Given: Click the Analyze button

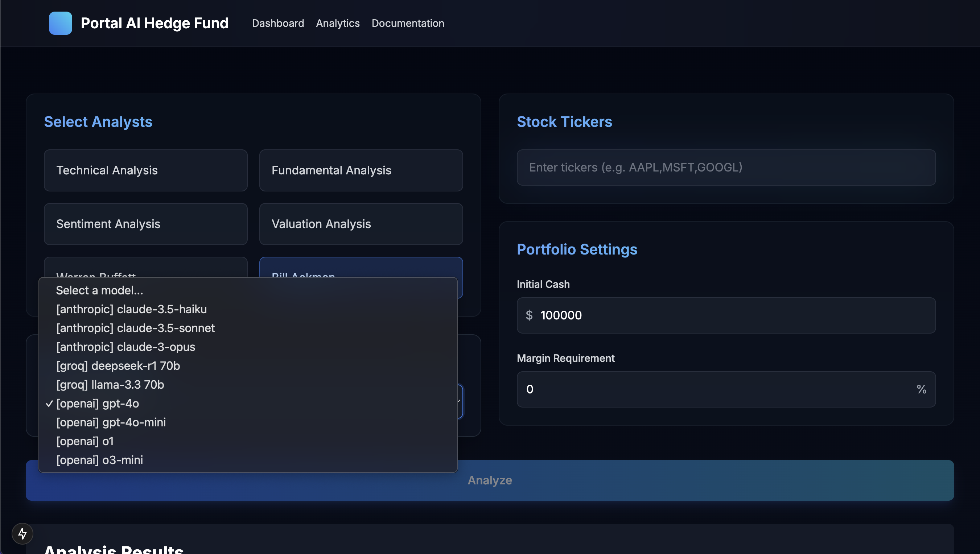Looking at the screenshot, I should point(490,480).
